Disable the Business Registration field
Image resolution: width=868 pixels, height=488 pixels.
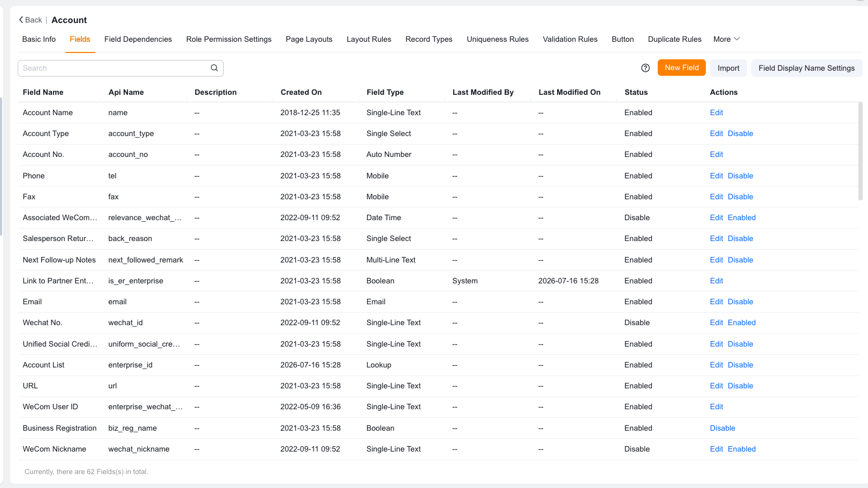click(722, 428)
